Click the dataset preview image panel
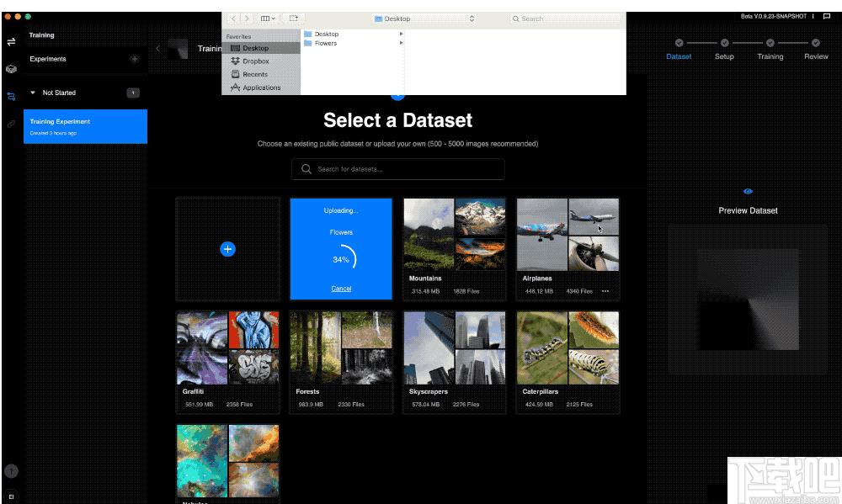 click(748, 300)
